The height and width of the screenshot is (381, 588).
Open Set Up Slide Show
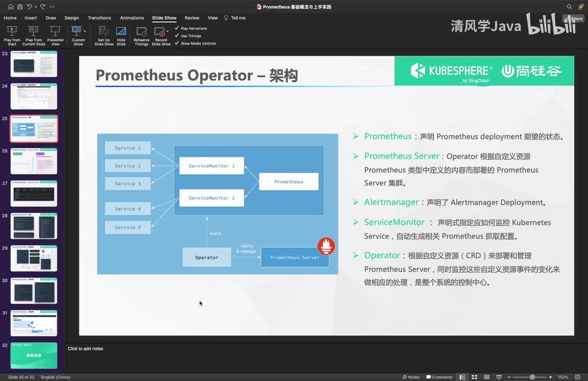pyautogui.click(x=104, y=36)
